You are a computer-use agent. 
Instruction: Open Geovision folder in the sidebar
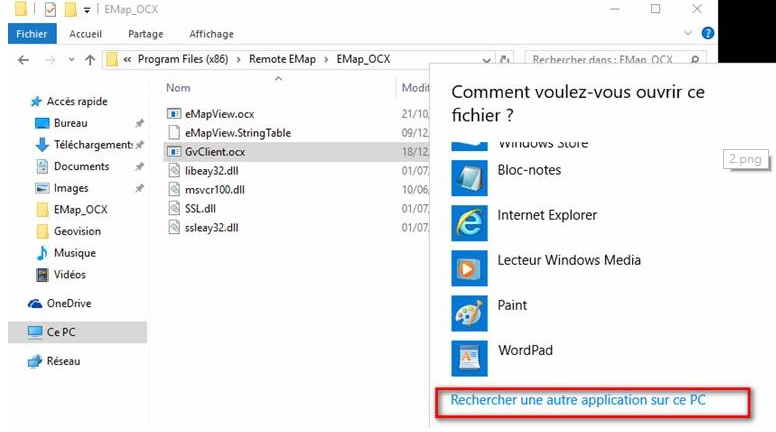click(x=77, y=231)
